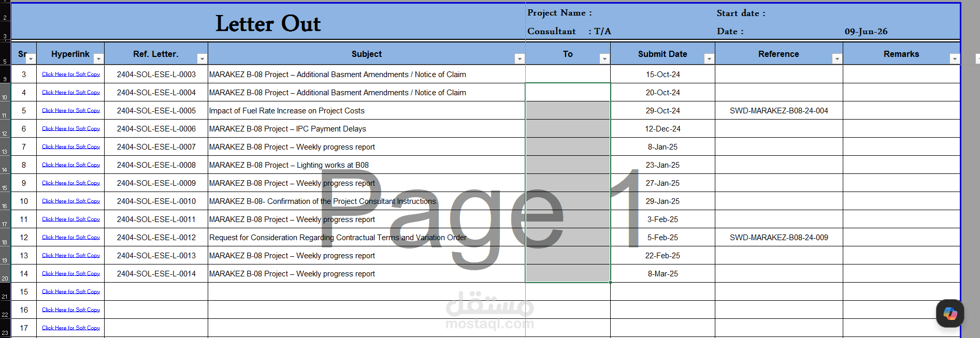Click the Start date label cell
The height and width of the screenshot is (338, 980).
[741, 13]
